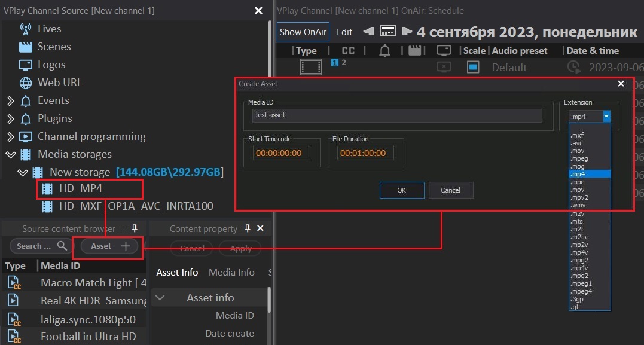Collapse the Asset info section
This screenshot has width=644, height=345.
(x=160, y=298)
